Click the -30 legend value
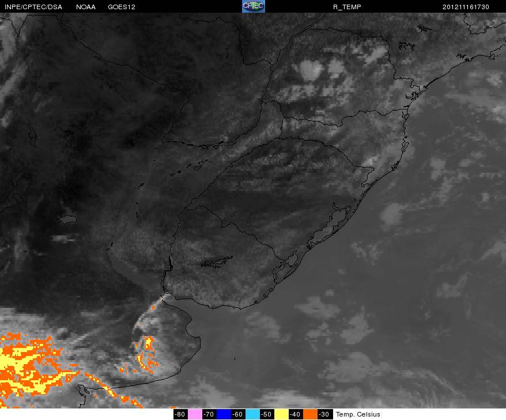506x420 pixels. [324, 414]
